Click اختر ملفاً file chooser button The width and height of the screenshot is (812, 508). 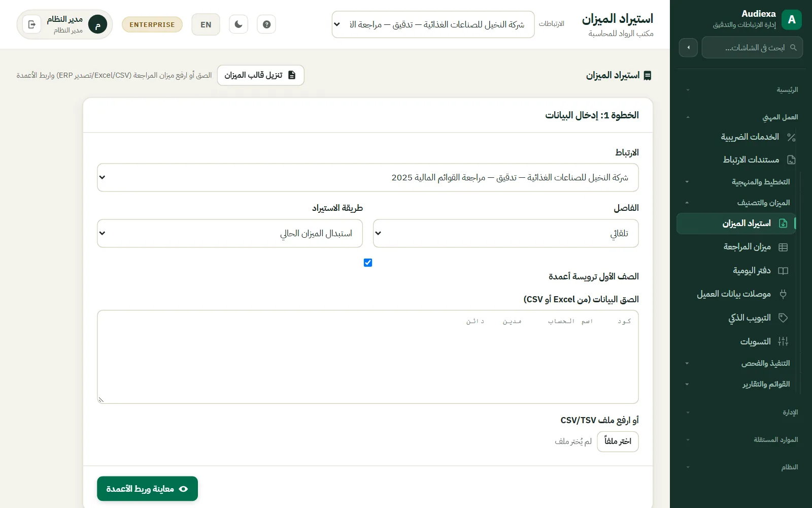pos(618,441)
